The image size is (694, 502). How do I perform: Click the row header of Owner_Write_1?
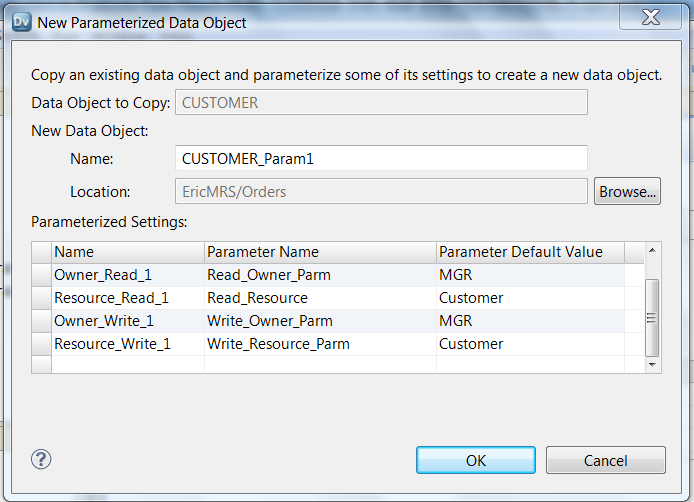tap(42, 321)
